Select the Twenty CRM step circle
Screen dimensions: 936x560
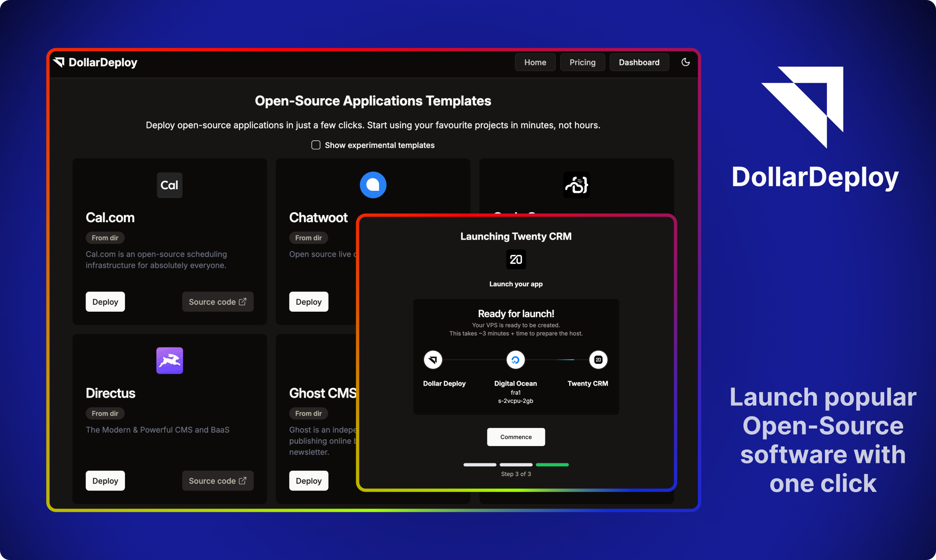point(598,360)
